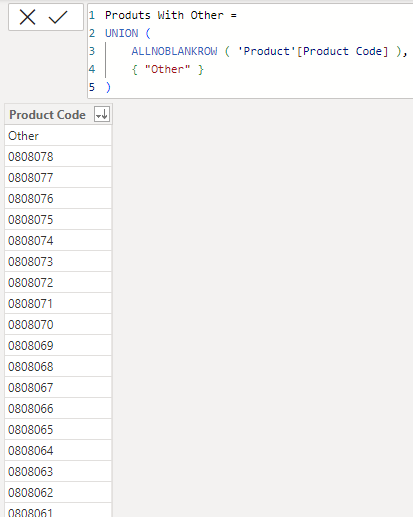The width and height of the screenshot is (413, 517).
Task: Click inside the DAX formula editor
Action: pos(250,51)
